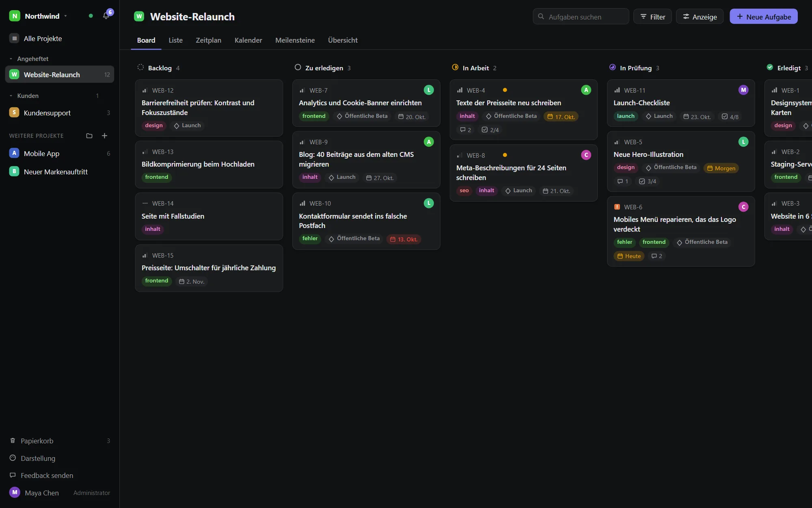Click urgent priority icon on WEB-6
The height and width of the screenshot is (508, 812).
click(617, 207)
